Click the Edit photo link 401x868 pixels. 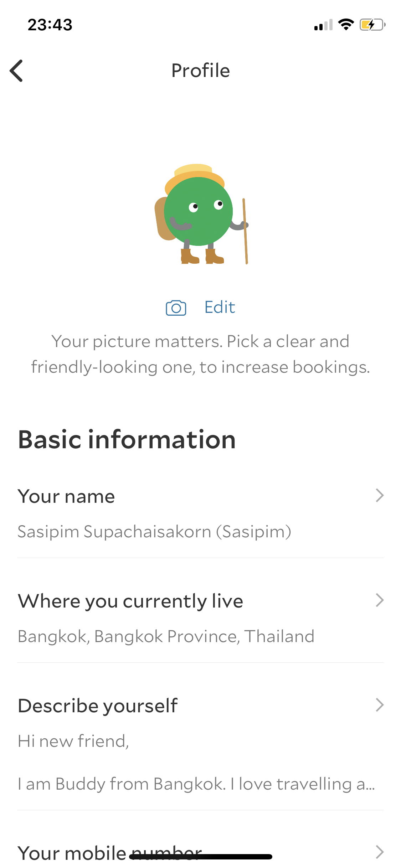point(220,307)
